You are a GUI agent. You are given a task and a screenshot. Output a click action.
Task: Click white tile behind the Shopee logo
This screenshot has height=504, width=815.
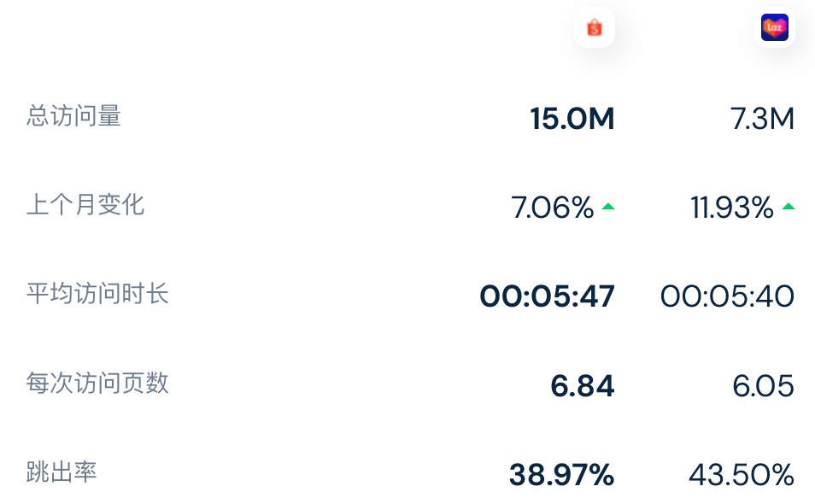608,39
